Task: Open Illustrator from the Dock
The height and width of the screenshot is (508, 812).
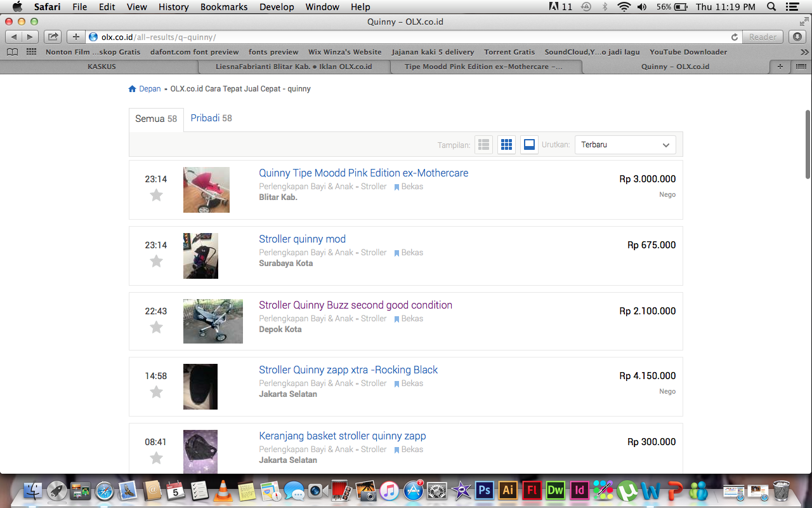Action: point(508,491)
